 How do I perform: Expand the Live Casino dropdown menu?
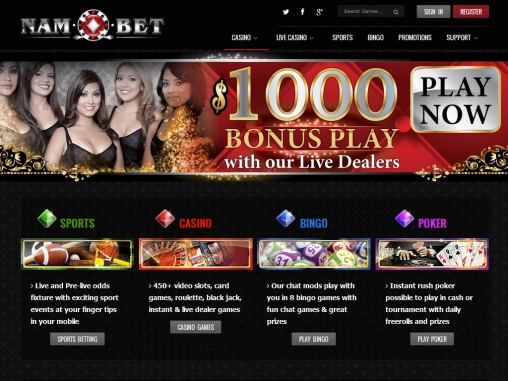pos(295,38)
